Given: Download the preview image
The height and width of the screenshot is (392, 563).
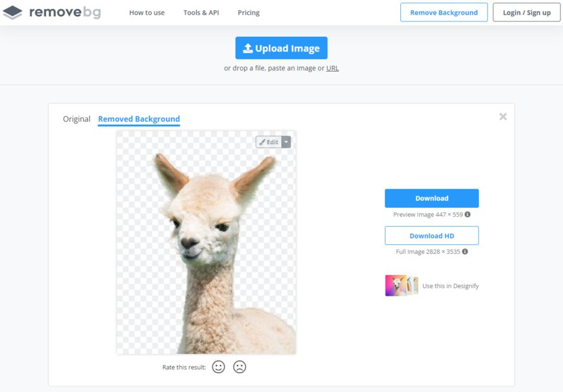Looking at the screenshot, I should click(431, 198).
